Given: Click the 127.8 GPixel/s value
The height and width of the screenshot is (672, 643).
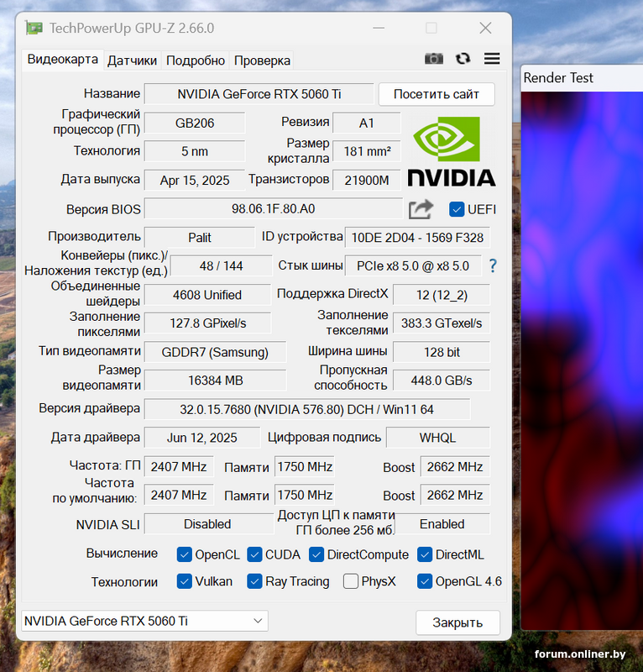Looking at the screenshot, I should tap(207, 323).
